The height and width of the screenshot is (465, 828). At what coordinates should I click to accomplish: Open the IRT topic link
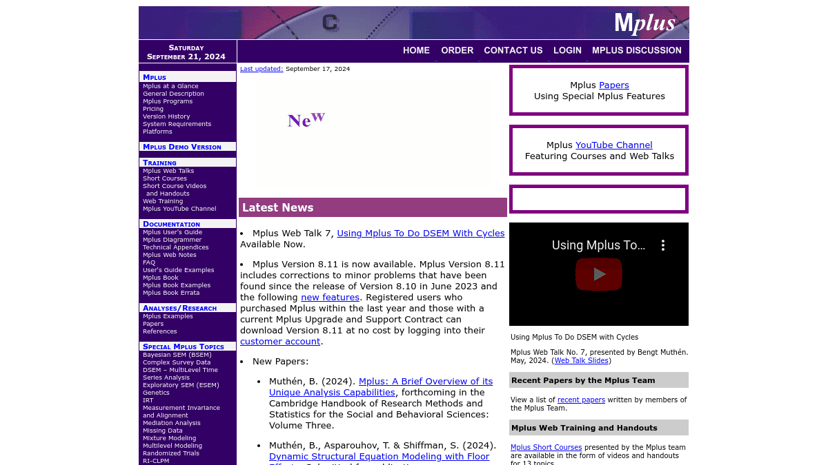point(147,400)
